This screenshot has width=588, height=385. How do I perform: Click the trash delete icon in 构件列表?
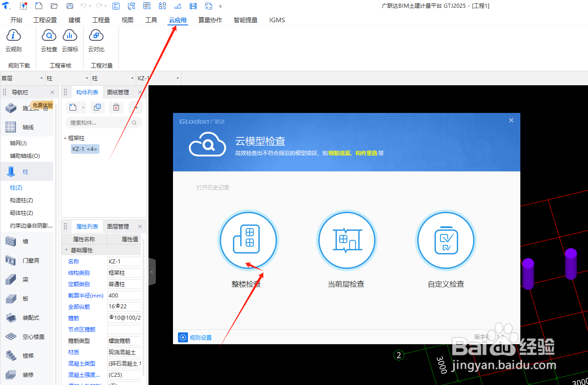click(116, 107)
